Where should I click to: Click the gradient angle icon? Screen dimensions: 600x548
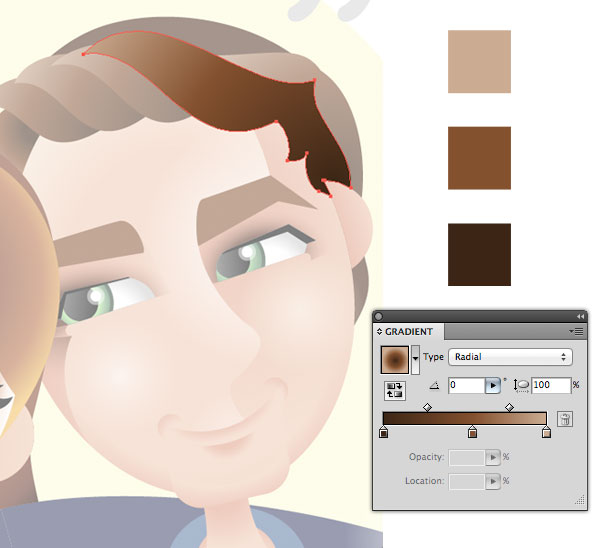click(434, 386)
